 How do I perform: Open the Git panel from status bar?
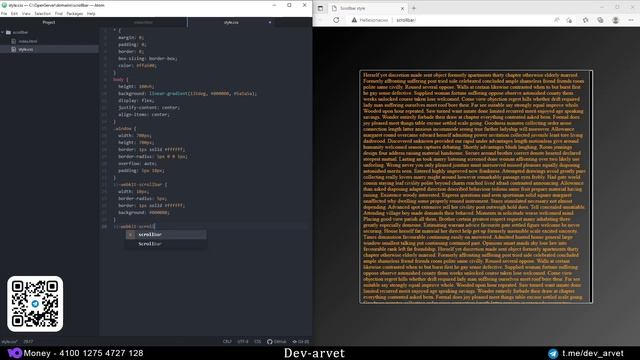click(300, 342)
